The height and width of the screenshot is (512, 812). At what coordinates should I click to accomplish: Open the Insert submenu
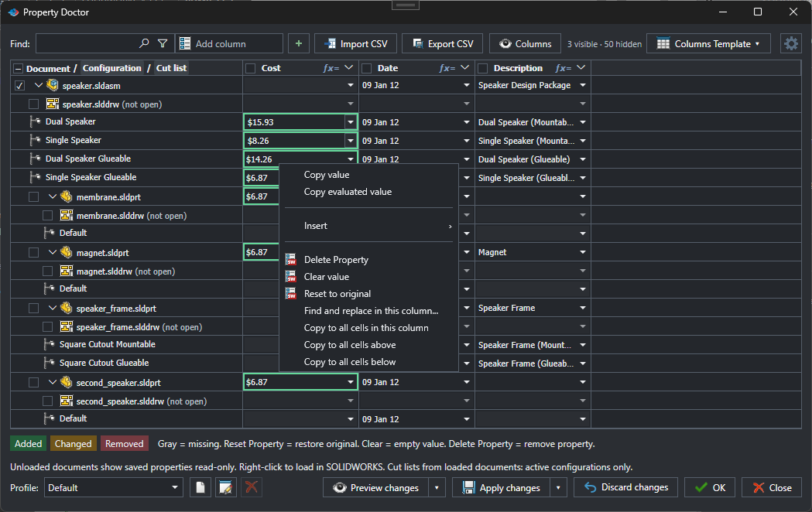[368, 226]
